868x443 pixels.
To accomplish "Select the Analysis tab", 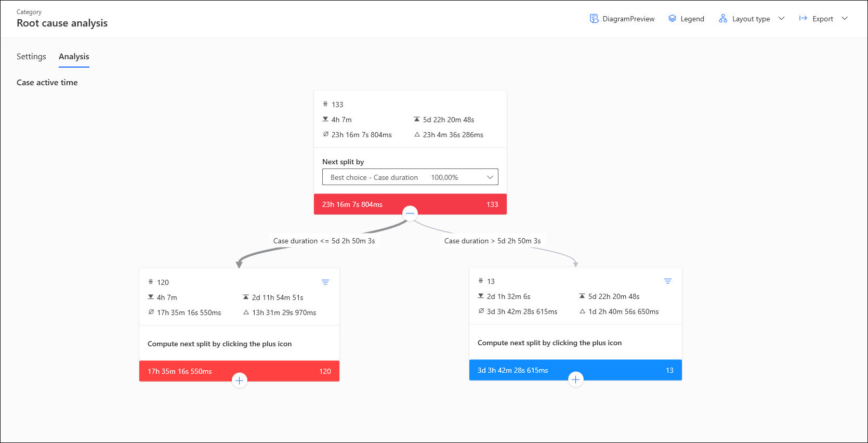I will [74, 57].
